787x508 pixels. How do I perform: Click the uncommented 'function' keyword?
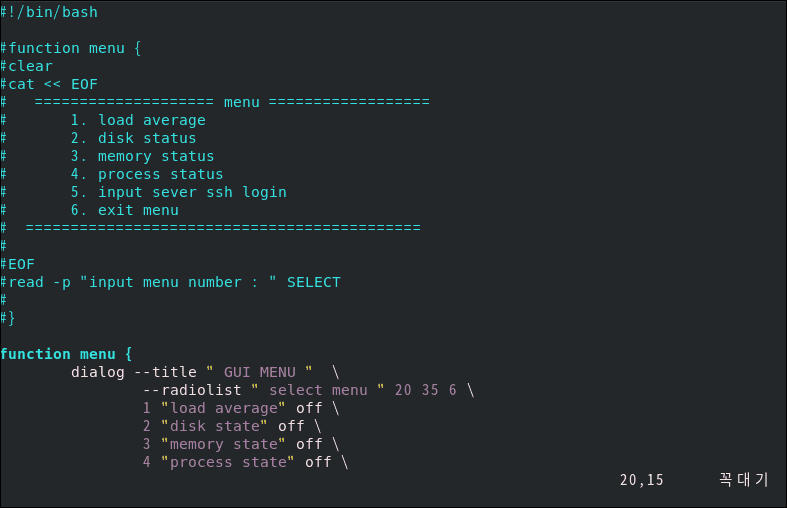coord(36,354)
